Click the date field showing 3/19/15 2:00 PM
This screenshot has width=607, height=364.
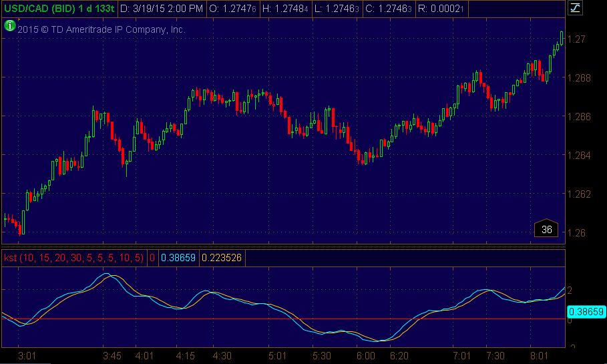(x=162, y=9)
